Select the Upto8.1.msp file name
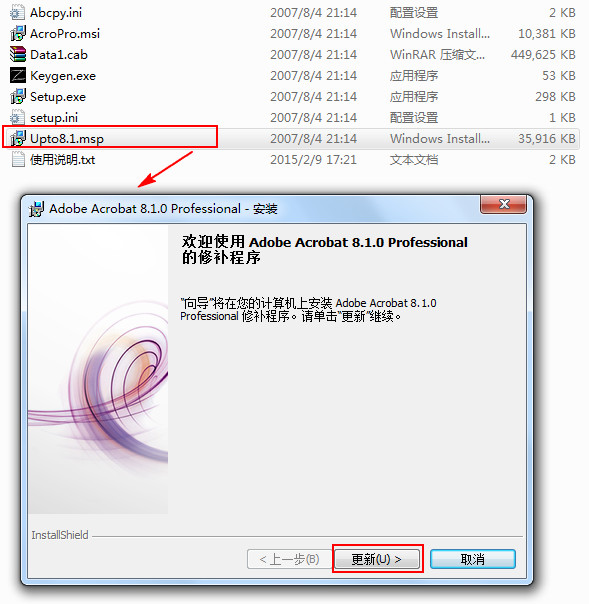589x604 pixels. pos(67,139)
